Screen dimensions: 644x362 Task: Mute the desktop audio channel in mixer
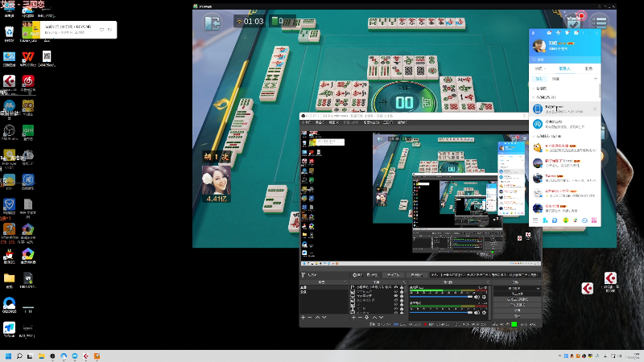coord(477,297)
